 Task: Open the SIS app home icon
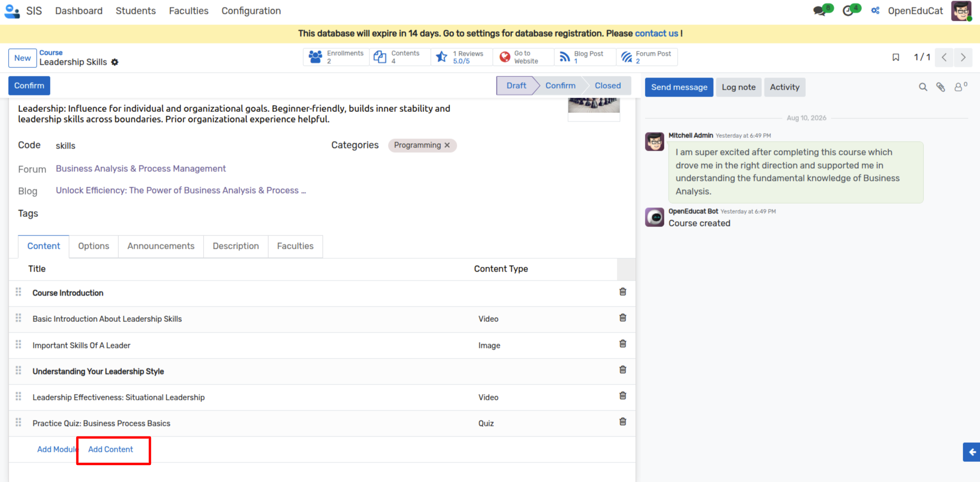click(x=12, y=11)
